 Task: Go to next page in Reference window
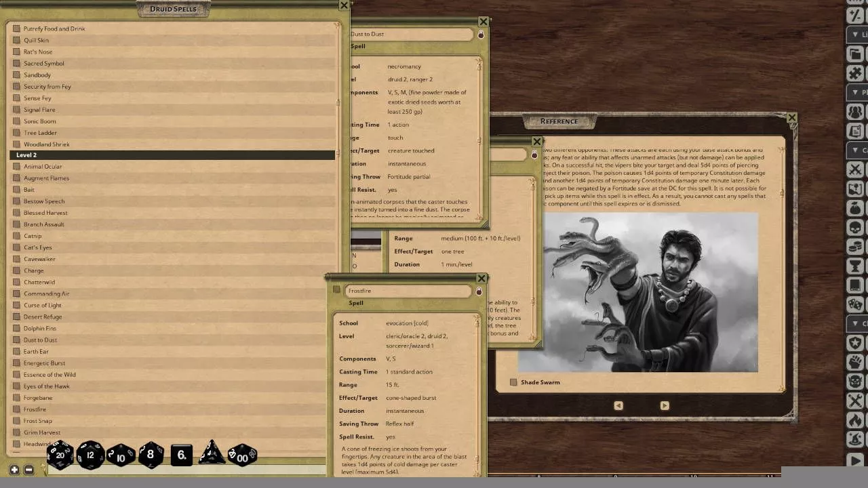(x=664, y=405)
